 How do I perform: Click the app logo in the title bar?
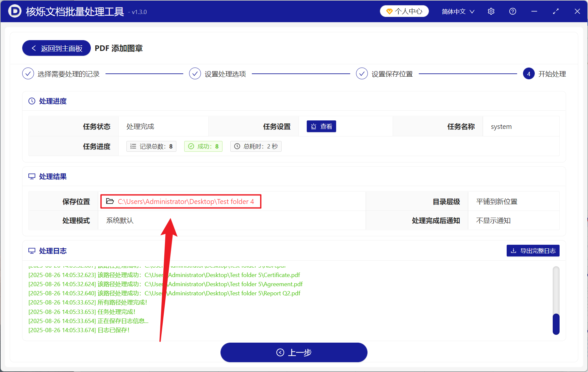coord(14,11)
